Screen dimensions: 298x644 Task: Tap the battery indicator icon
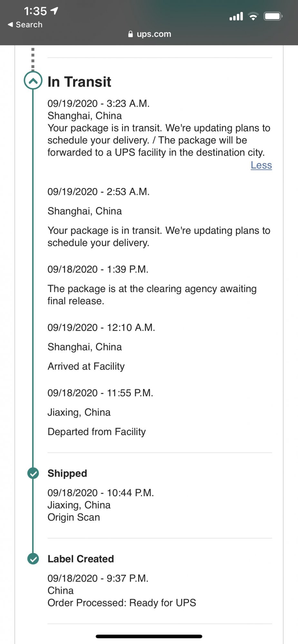(x=273, y=16)
